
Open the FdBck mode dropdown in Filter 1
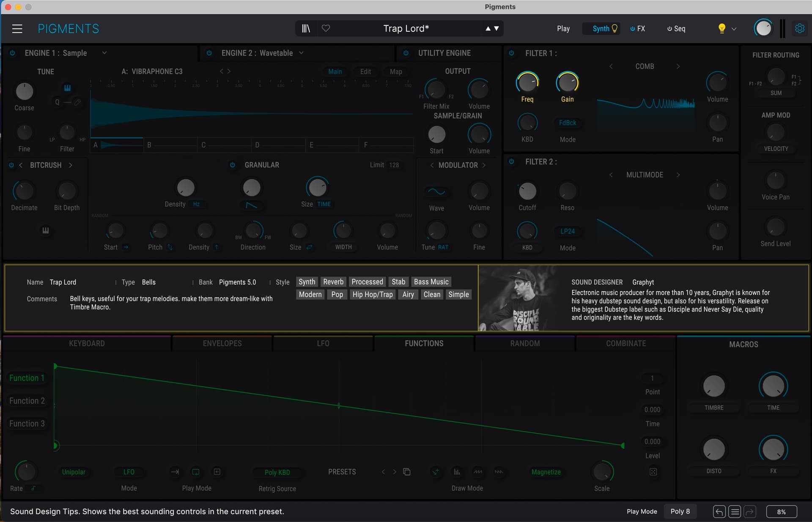[568, 123]
